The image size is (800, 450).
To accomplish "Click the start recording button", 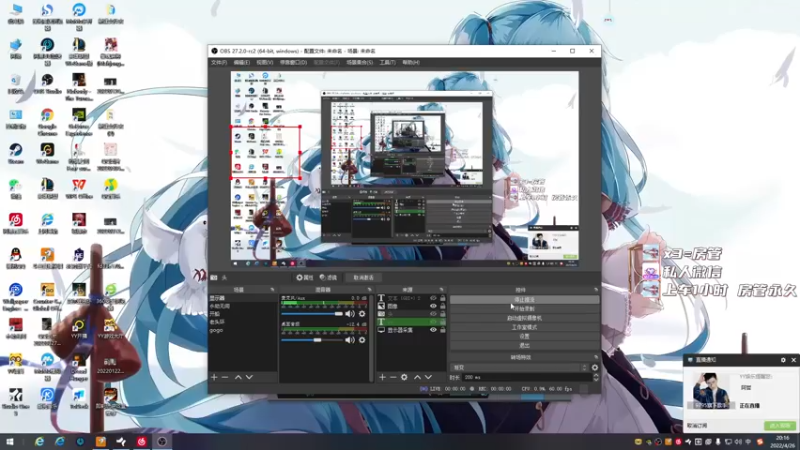I will (x=524, y=309).
